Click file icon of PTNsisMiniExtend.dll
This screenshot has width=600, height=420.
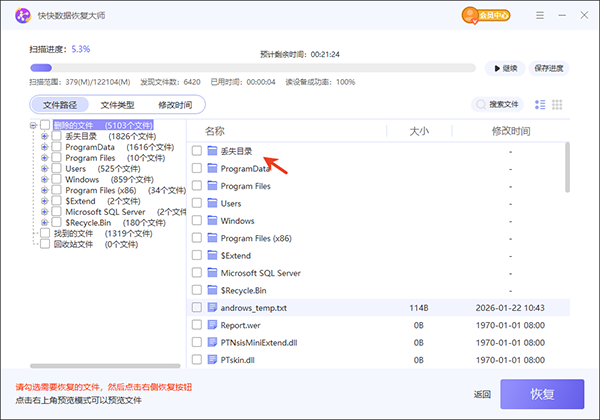click(212, 342)
